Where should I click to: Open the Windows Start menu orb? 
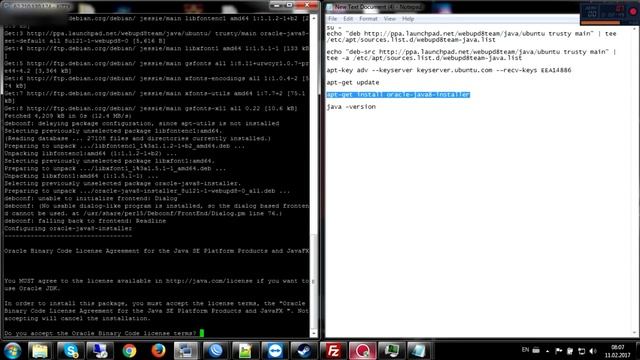point(12,351)
